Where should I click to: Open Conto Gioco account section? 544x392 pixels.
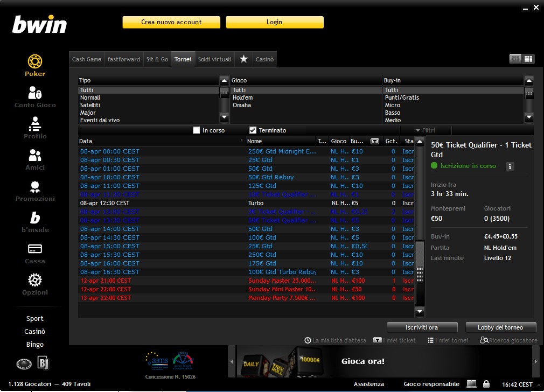pyautogui.click(x=35, y=97)
